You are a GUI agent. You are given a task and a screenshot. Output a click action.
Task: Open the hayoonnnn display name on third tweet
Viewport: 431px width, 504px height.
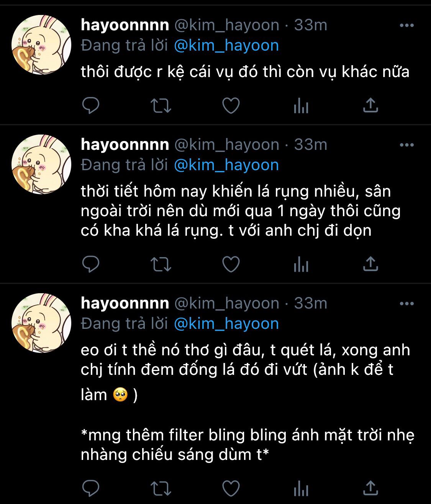pos(125,303)
